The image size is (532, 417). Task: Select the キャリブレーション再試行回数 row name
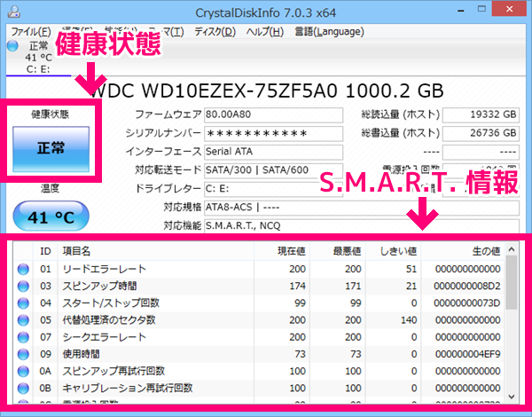click(x=127, y=388)
